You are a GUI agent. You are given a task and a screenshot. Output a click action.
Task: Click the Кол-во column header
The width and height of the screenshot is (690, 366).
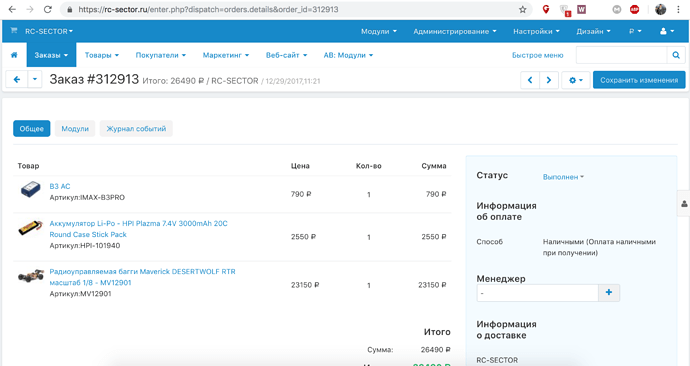coord(368,166)
